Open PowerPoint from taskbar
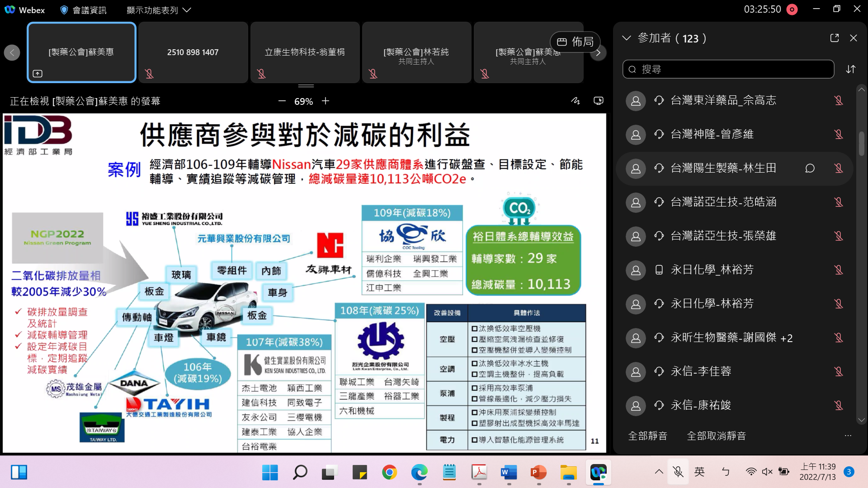 (539, 473)
